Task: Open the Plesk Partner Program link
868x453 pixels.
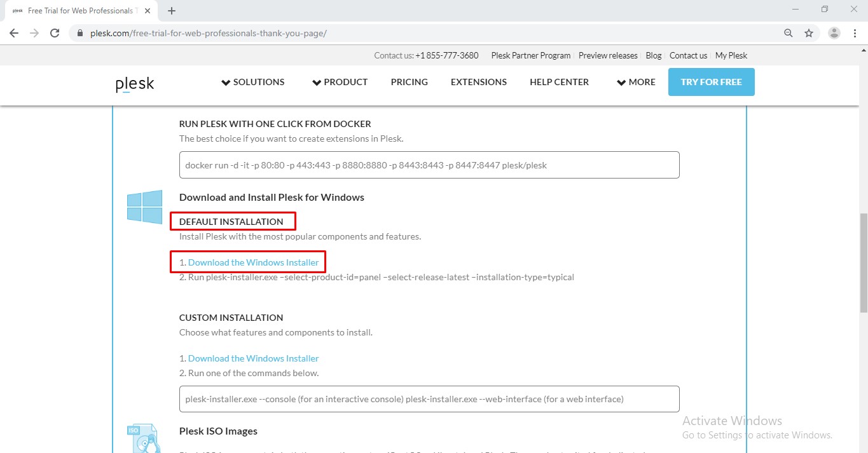Action: pos(531,55)
